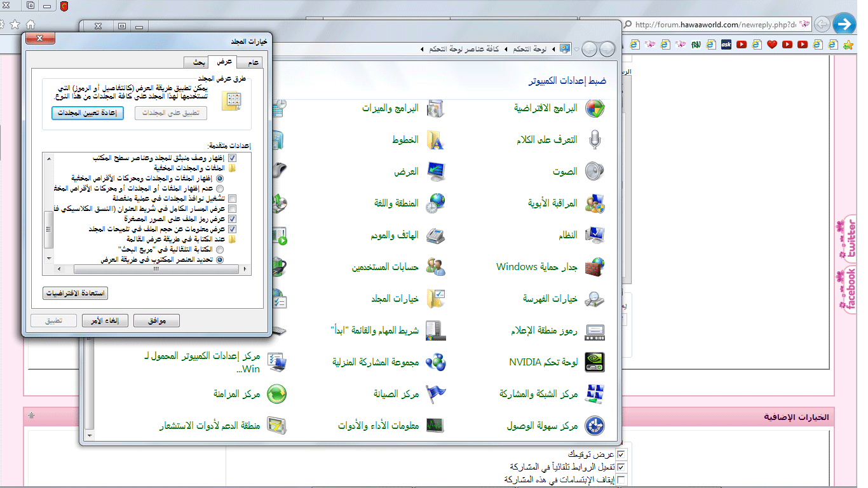
Task: Check 'إيقاف الإبتسامات في هذه المشاركة' box
Action: pos(621,480)
